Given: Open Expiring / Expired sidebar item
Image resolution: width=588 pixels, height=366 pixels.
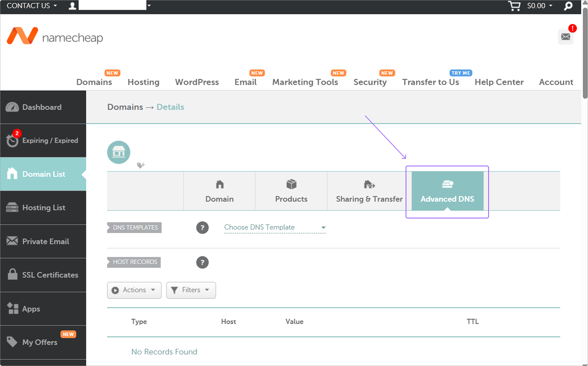Looking at the screenshot, I should [43, 140].
